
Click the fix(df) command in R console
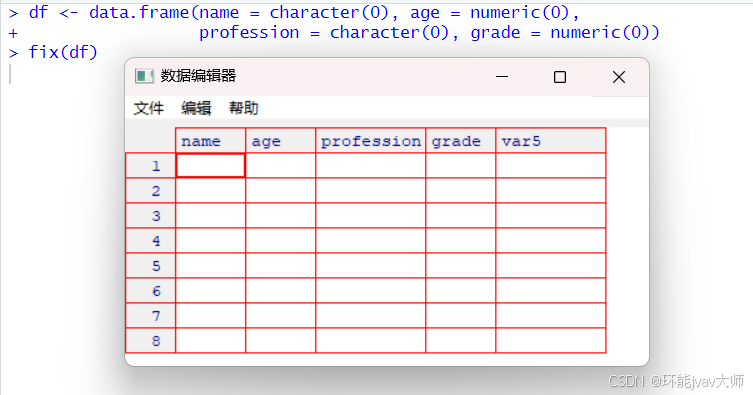point(63,52)
